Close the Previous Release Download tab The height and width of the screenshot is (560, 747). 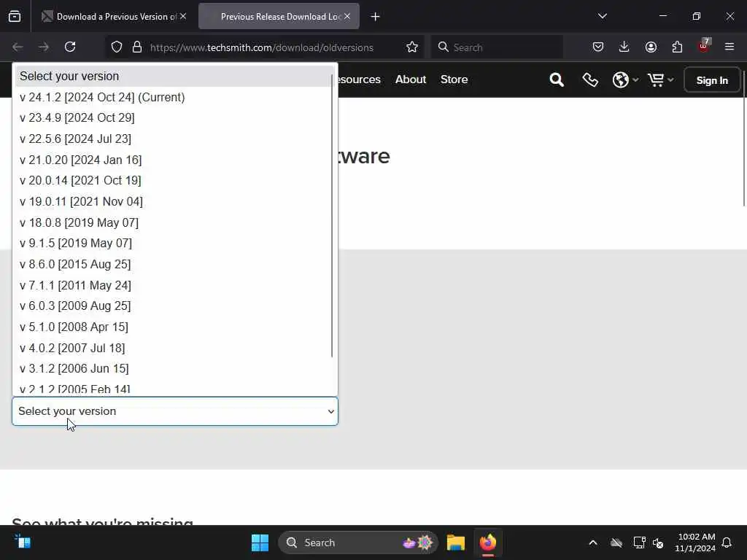coord(347,17)
